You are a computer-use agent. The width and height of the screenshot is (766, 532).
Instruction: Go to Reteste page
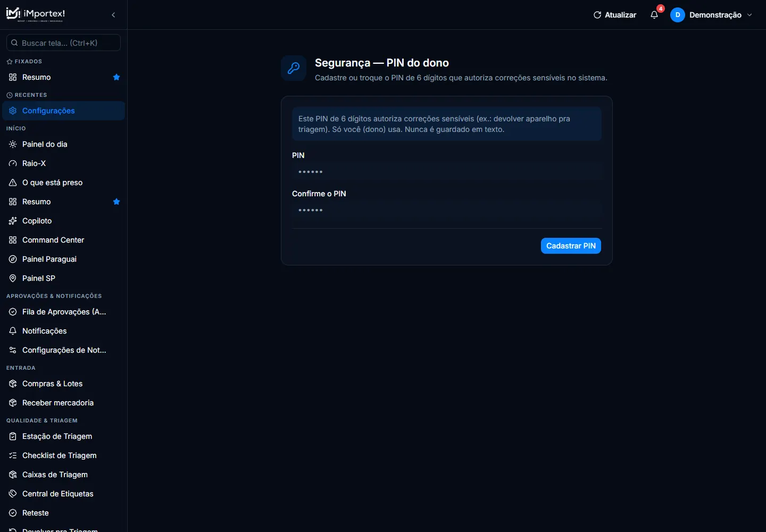tap(64, 513)
